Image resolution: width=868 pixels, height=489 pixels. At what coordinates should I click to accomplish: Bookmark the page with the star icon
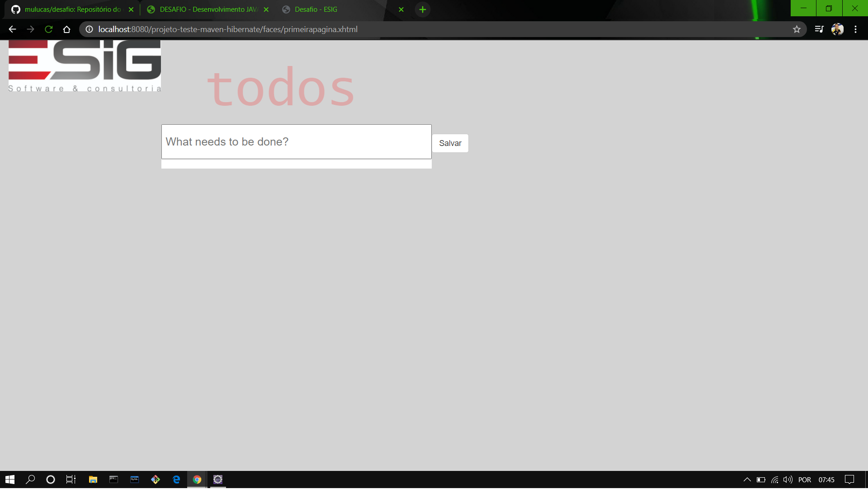pyautogui.click(x=797, y=29)
